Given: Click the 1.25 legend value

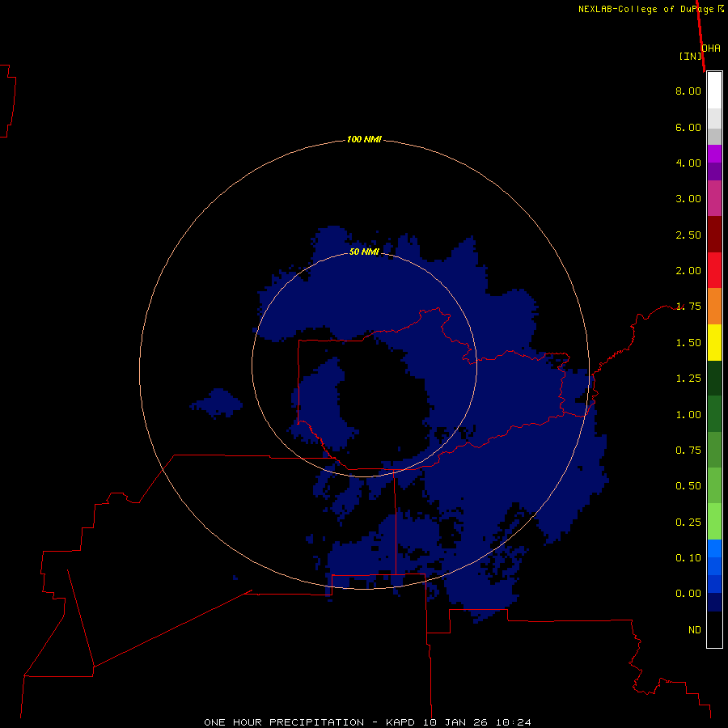Looking at the screenshot, I should 688,379.
